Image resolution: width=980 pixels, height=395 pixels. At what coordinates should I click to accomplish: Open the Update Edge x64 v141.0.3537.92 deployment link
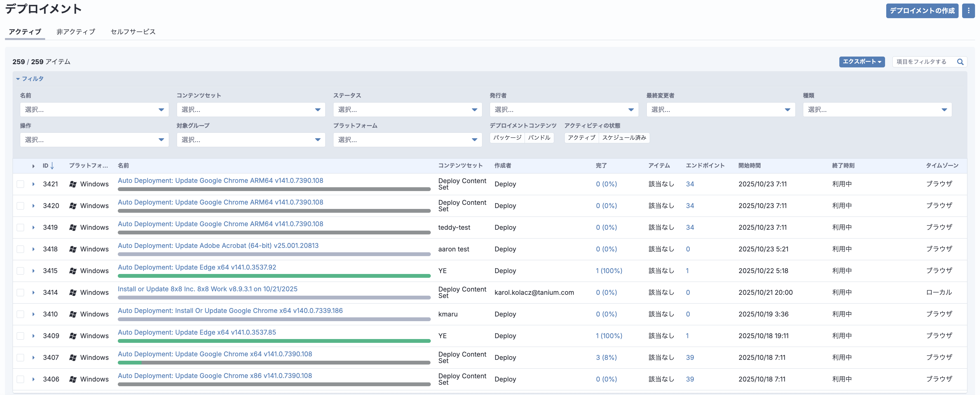tap(197, 267)
